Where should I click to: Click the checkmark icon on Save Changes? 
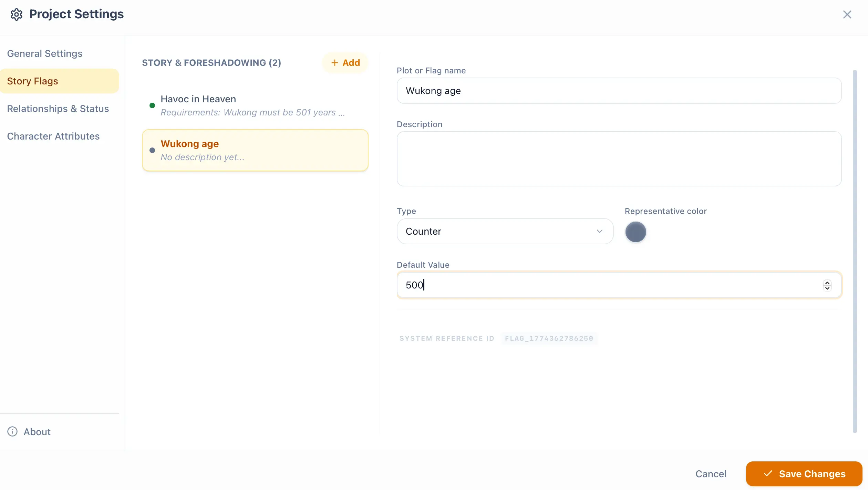pos(768,473)
